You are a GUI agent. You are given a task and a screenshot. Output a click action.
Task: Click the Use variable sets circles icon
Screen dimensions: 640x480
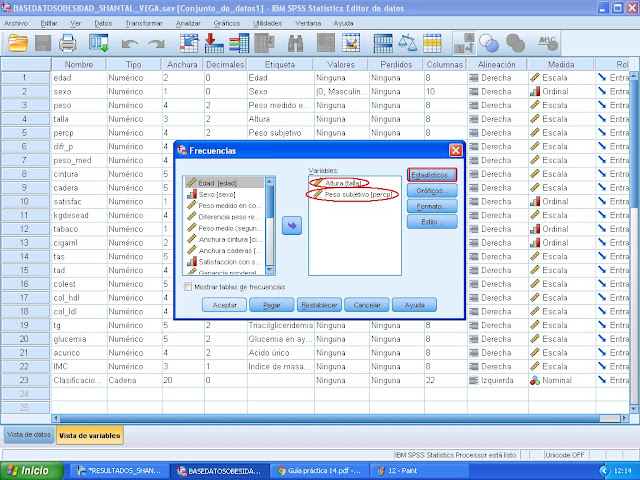489,43
